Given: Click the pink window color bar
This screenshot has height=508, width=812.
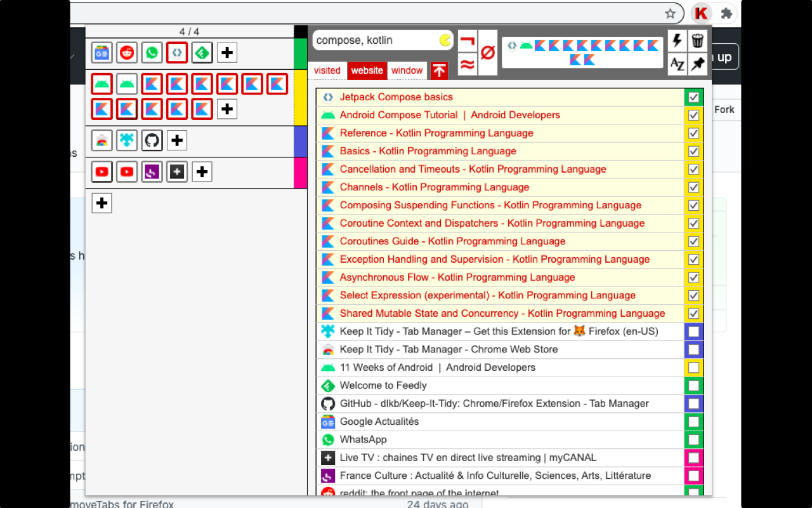Looking at the screenshot, I should tap(301, 173).
